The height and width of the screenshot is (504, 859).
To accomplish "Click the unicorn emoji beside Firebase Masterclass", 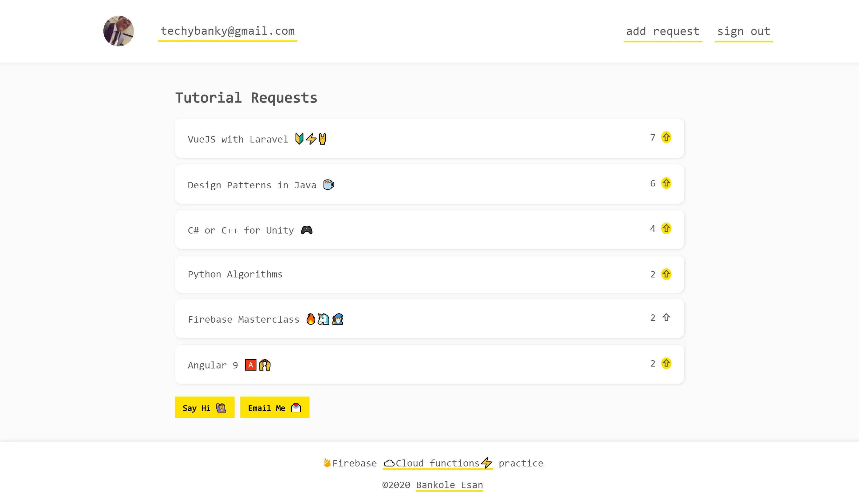I will click(x=324, y=319).
